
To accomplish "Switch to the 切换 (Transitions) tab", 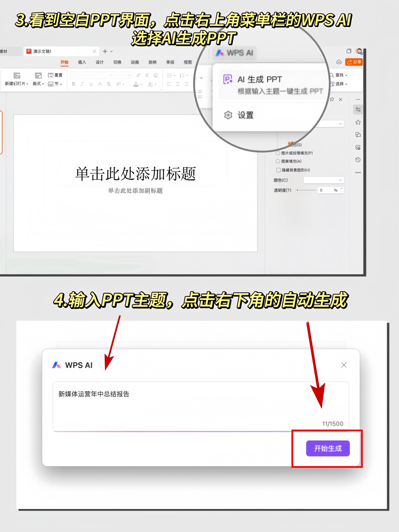I will pos(117,62).
